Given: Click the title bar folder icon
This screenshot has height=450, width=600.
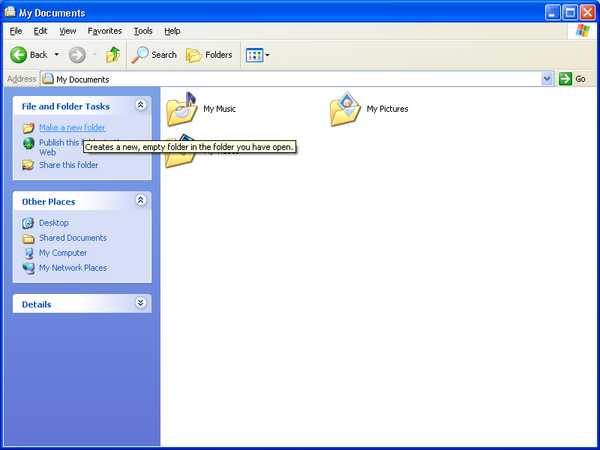Looking at the screenshot, I should pyautogui.click(x=10, y=12).
